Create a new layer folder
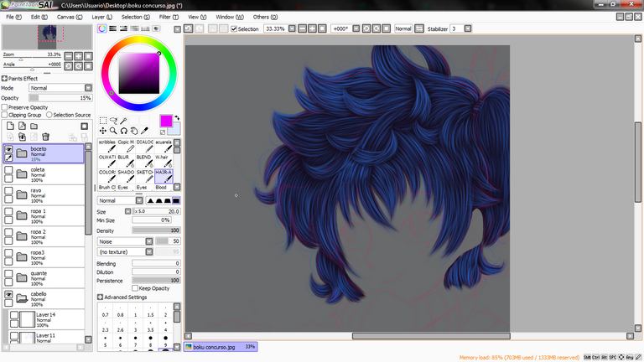 [34, 127]
